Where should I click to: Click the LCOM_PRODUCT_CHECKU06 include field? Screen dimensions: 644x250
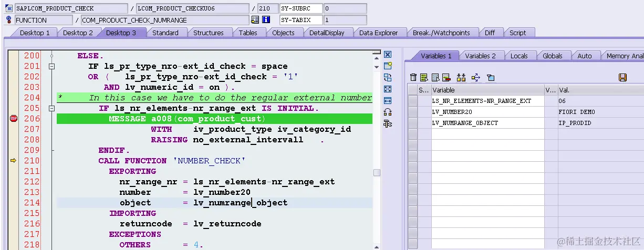point(193,8)
